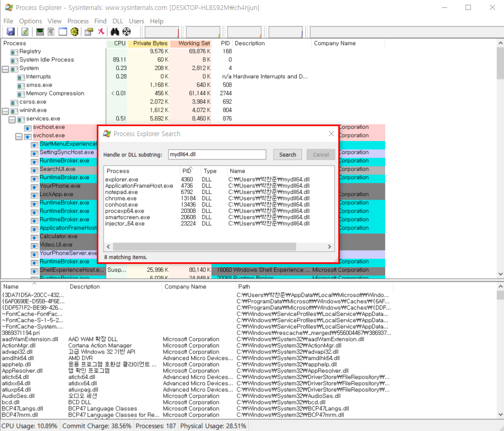
Task: Sort by Private Bytes column header
Action: (x=149, y=43)
